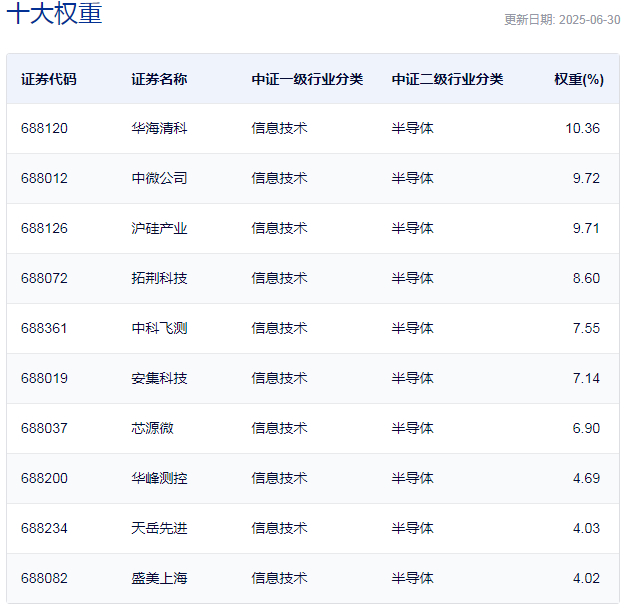Click weight value 7.14

point(586,378)
